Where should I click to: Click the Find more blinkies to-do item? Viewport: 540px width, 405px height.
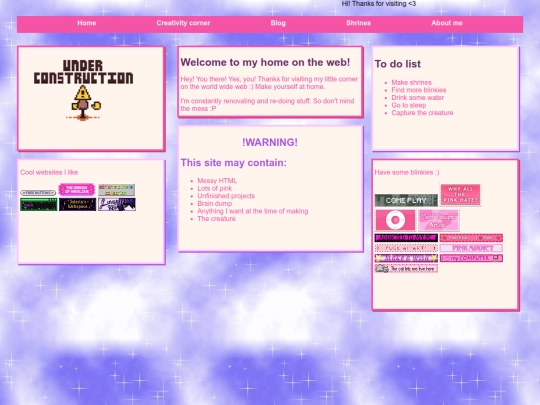coord(418,90)
